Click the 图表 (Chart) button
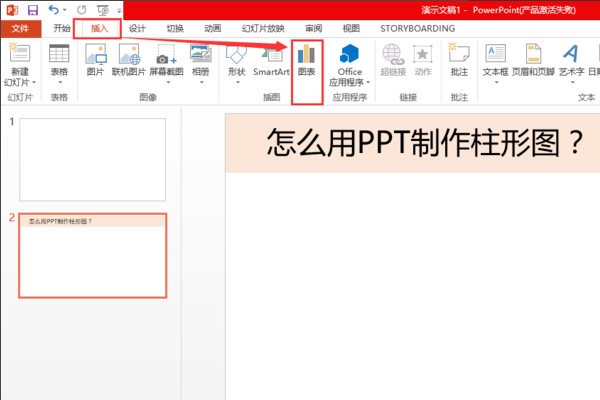 pos(307,60)
